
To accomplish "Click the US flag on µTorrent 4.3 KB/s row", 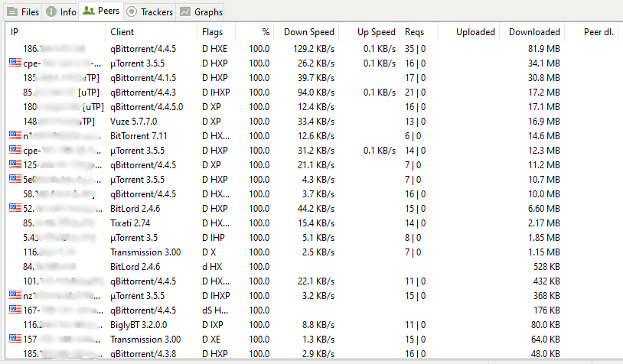I will (x=15, y=179).
